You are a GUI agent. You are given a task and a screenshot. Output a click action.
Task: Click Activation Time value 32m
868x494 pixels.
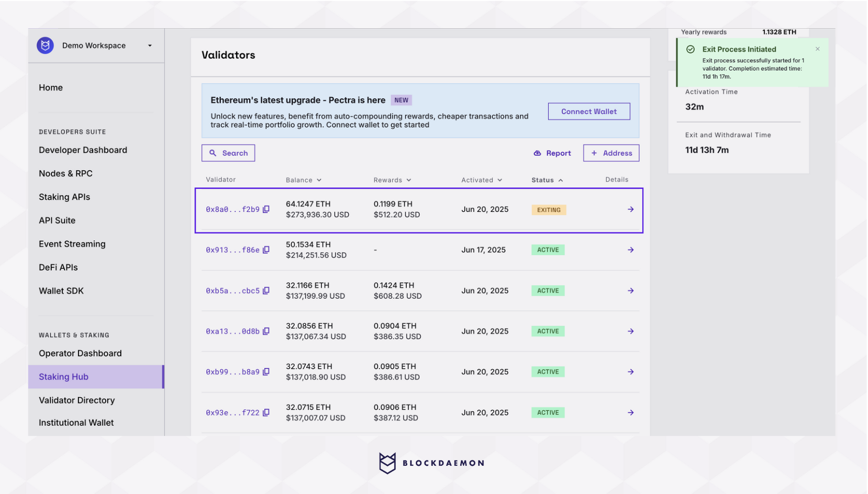coord(694,107)
